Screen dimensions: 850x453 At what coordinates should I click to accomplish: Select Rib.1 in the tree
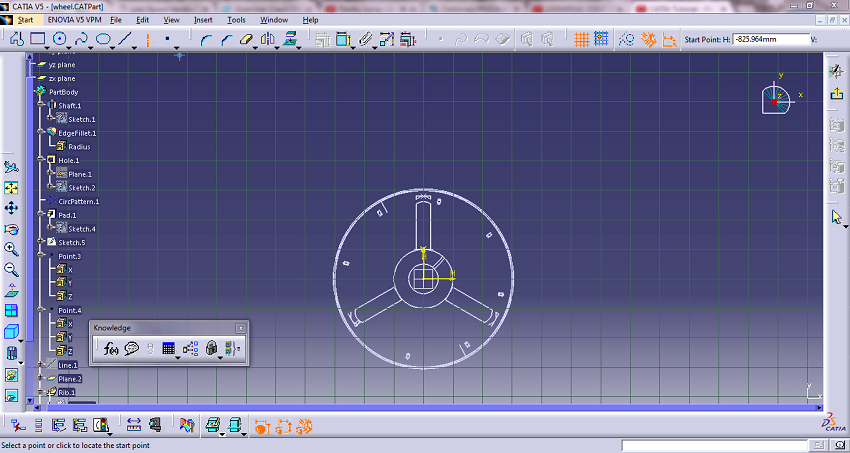tap(67, 392)
